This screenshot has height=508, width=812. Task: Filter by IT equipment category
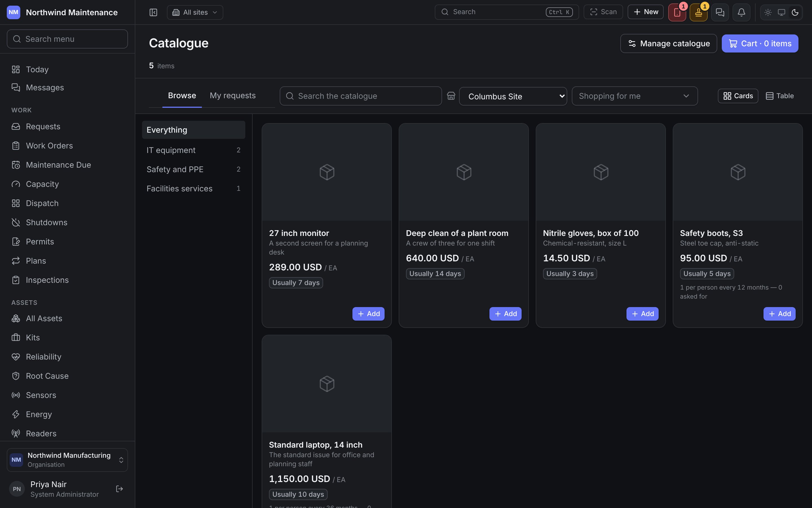[x=194, y=150]
